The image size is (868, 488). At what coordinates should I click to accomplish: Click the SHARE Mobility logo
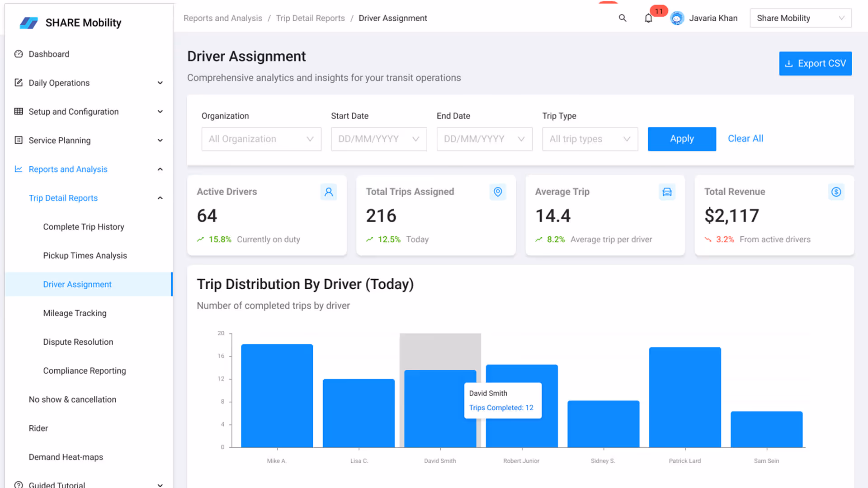[x=29, y=23]
